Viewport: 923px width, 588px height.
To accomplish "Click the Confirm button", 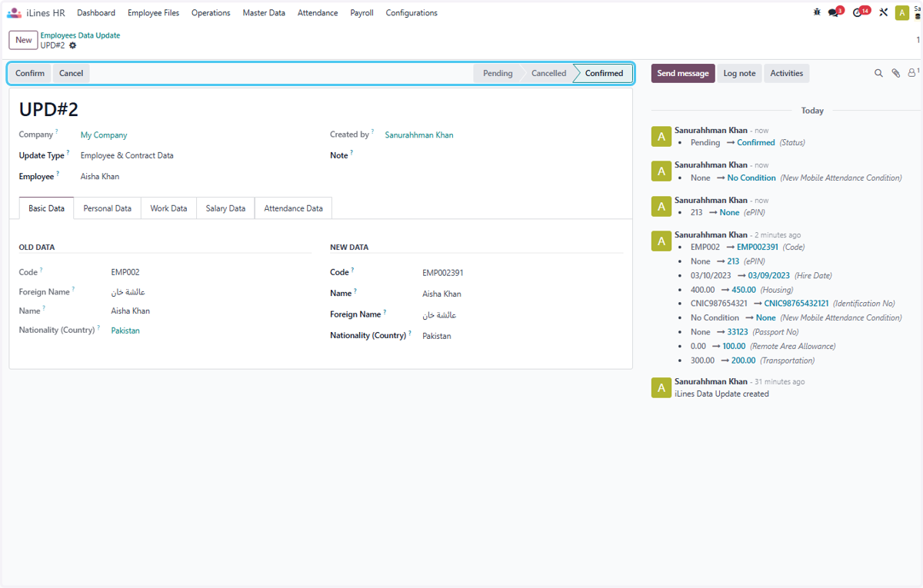I will tap(30, 74).
